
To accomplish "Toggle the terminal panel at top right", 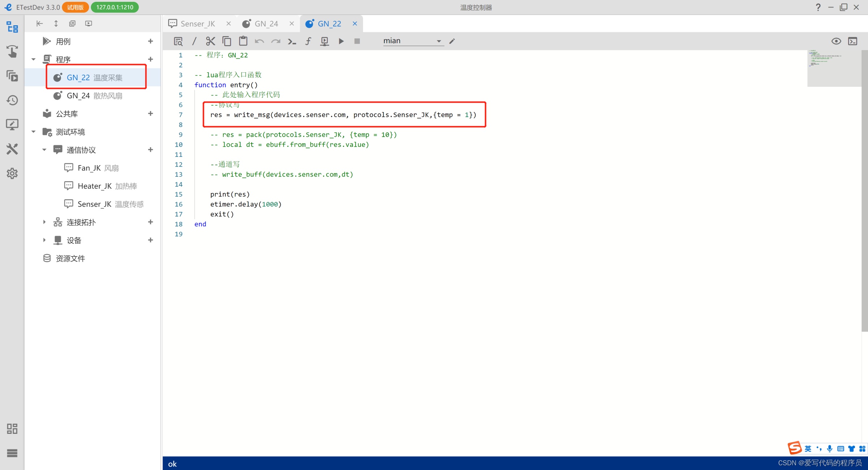I will 852,41.
